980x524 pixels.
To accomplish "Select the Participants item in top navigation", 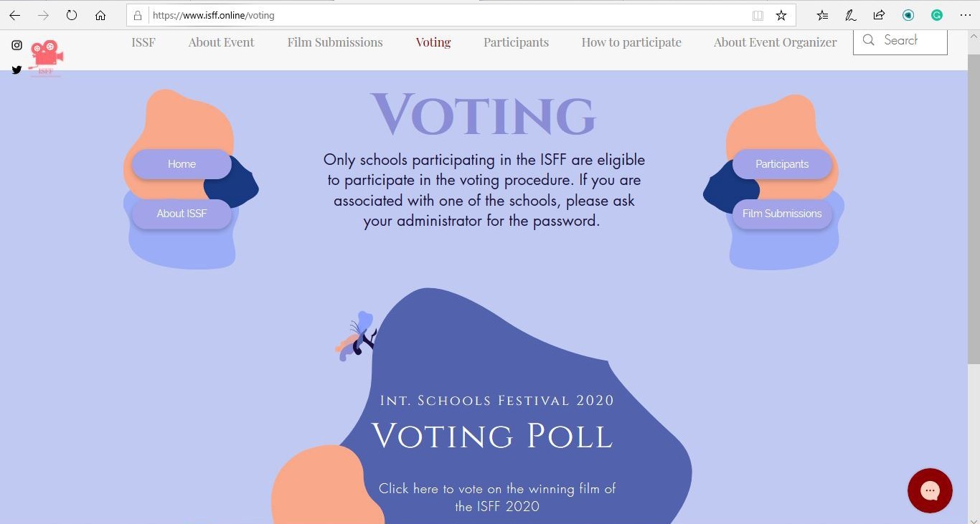I will coord(516,42).
